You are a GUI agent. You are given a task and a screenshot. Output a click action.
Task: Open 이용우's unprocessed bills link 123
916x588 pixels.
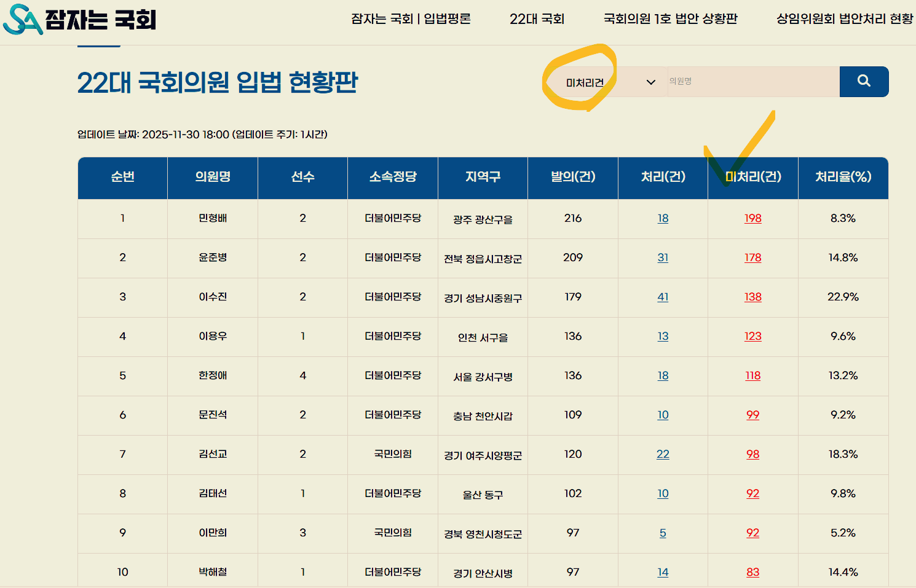pos(753,336)
